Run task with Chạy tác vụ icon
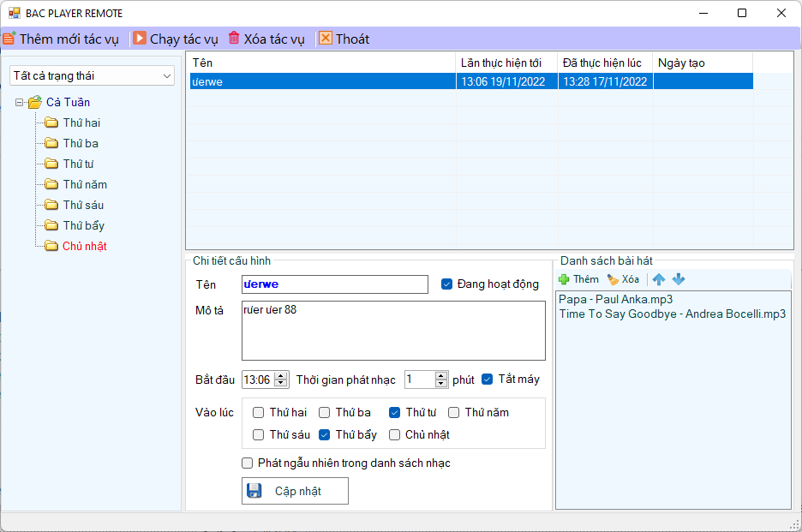The height and width of the screenshot is (532, 802). point(140,39)
